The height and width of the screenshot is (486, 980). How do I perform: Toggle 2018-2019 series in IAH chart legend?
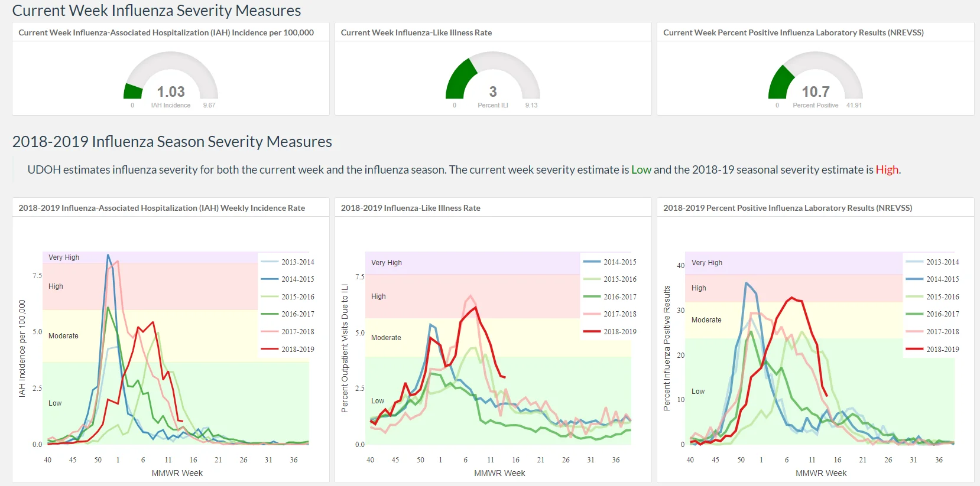click(x=288, y=350)
